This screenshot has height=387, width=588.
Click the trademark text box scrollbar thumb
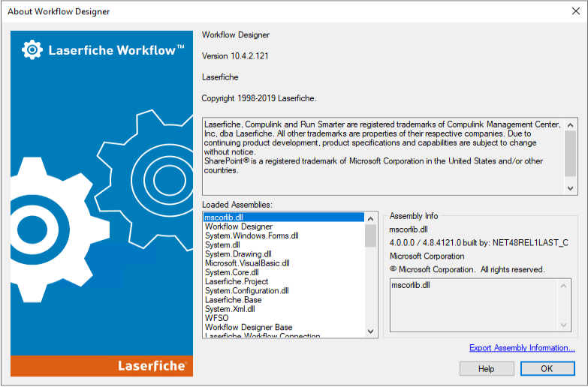click(571, 154)
